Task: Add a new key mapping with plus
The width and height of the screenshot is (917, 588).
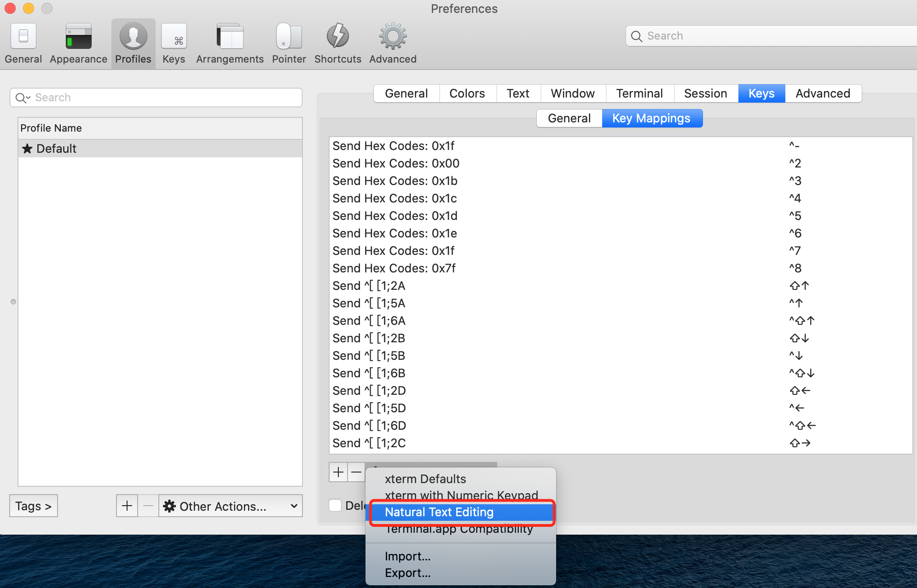Action: 338,472
